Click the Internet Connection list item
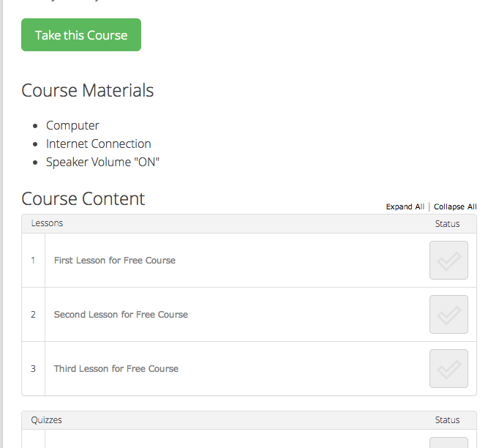The width and height of the screenshot is (488, 448). pos(99,144)
